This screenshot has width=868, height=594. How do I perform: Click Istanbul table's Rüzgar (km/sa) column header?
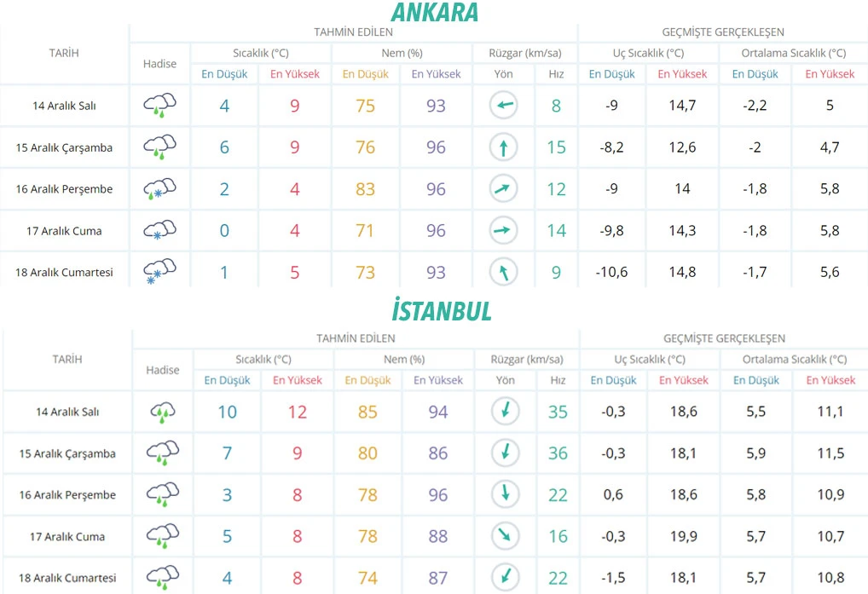(x=526, y=360)
